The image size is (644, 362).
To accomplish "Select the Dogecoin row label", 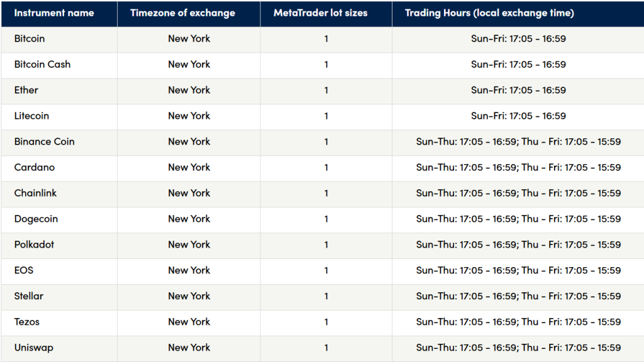I will point(36,219).
